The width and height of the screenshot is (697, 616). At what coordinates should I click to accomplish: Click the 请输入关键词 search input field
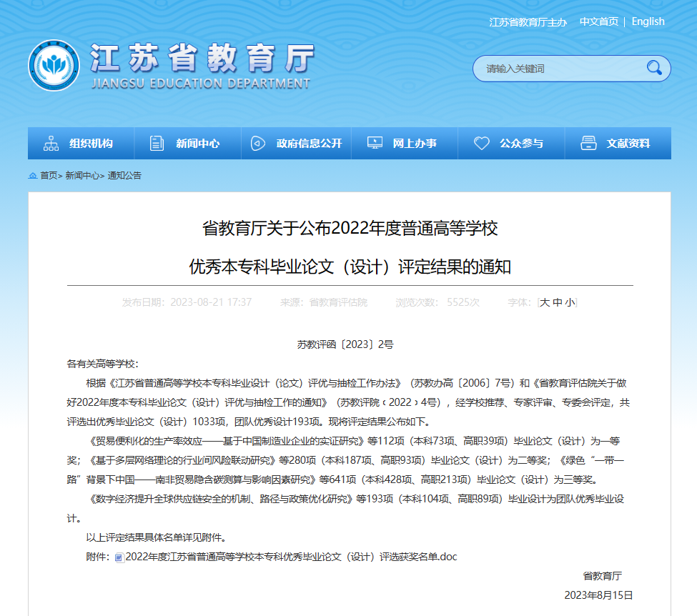558,69
